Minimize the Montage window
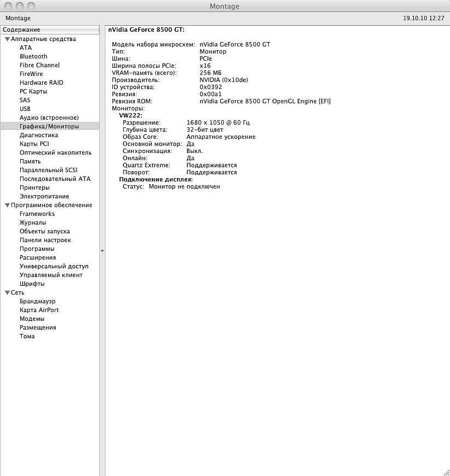 pyautogui.click(x=20, y=6)
